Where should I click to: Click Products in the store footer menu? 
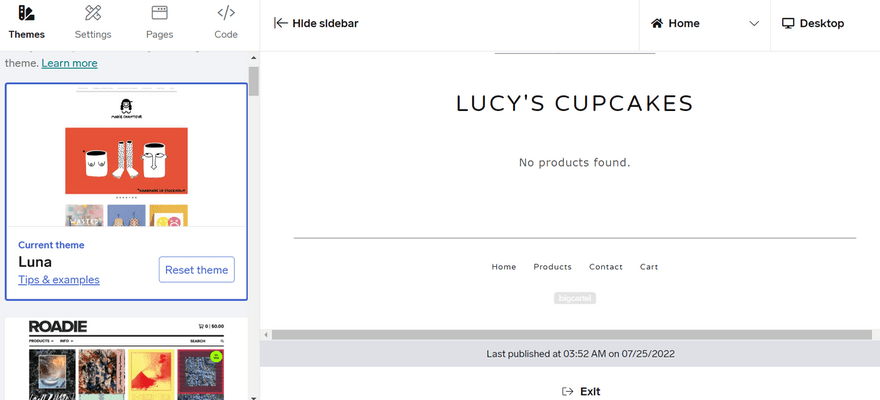tap(552, 267)
